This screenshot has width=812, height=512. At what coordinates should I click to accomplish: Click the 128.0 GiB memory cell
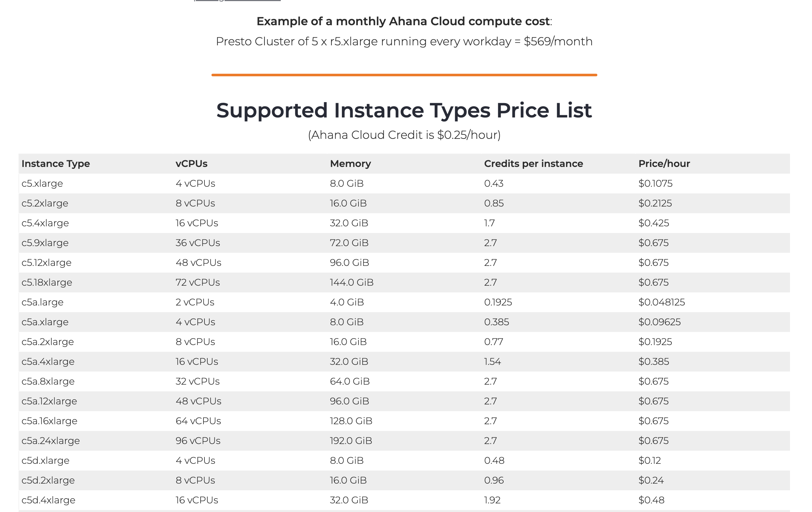click(351, 421)
